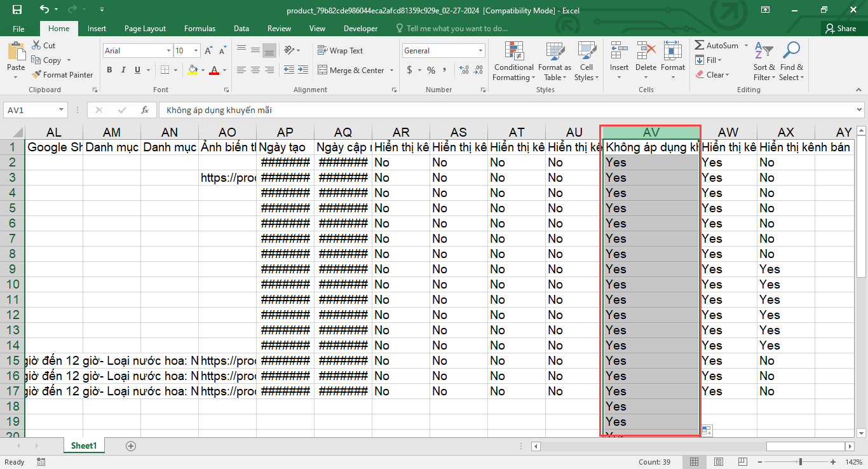Click the Format Painter icon
The width and height of the screenshot is (868, 469).
[36, 75]
